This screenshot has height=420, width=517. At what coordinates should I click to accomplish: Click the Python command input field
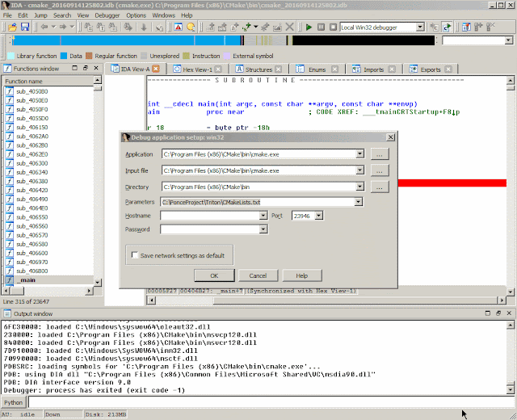pos(271,402)
